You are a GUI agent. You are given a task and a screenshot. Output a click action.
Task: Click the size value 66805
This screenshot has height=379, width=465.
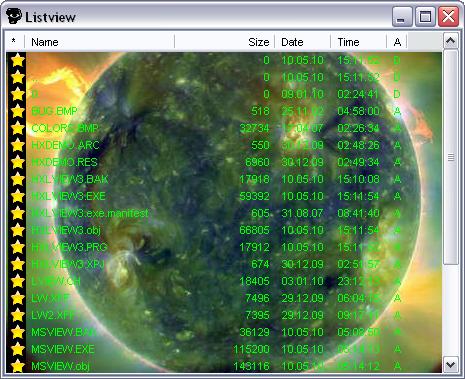point(254,230)
